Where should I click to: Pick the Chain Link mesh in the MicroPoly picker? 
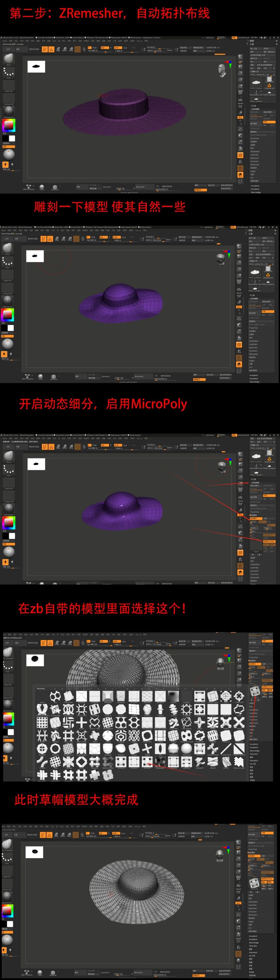pos(239,697)
